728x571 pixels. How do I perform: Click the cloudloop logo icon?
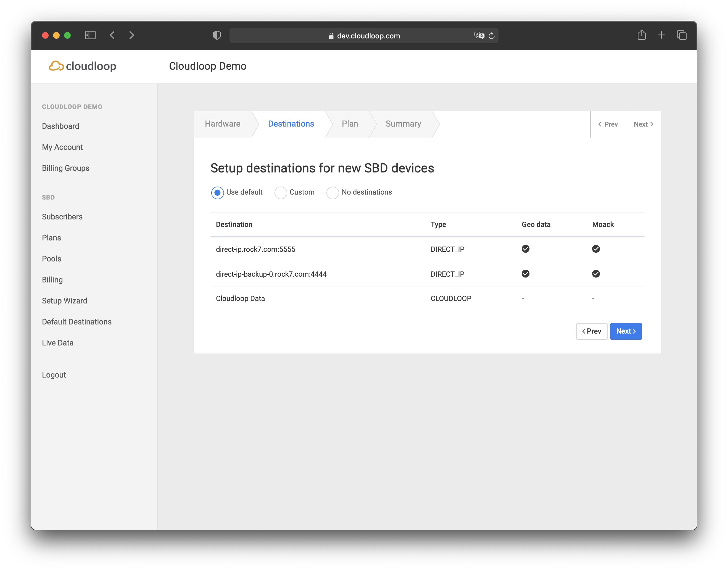tap(56, 66)
